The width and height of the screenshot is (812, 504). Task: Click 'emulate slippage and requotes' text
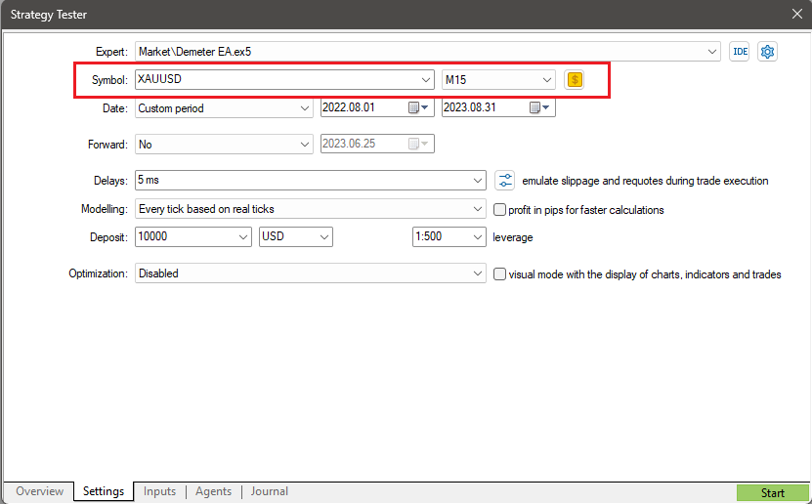[645, 181]
